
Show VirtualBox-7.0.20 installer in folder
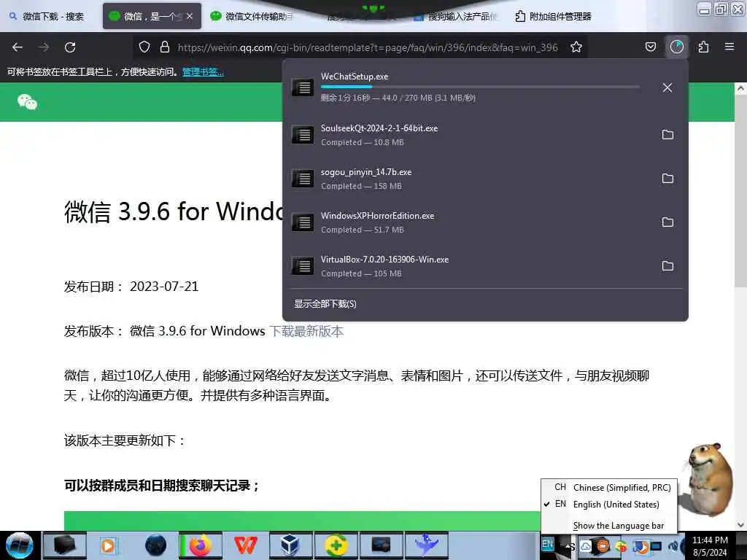pos(667,266)
